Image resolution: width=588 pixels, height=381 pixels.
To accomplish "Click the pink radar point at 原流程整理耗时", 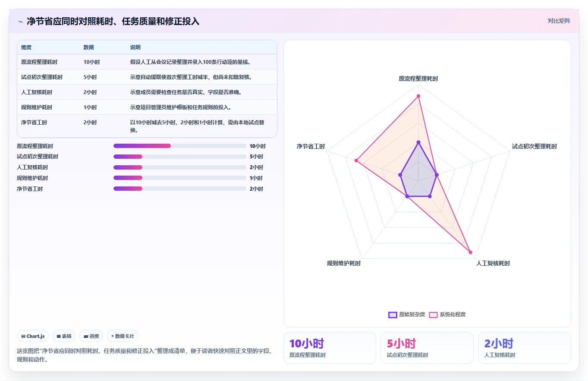I will (x=418, y=96).
